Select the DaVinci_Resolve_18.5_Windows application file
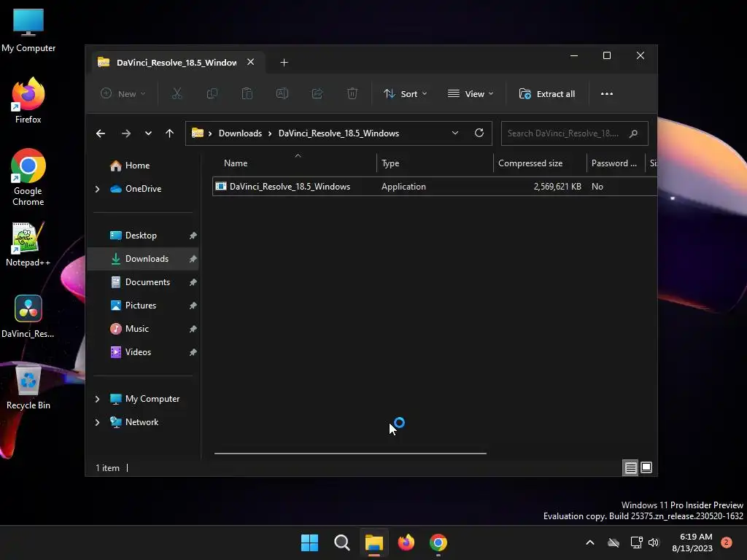 coord(290,187)
